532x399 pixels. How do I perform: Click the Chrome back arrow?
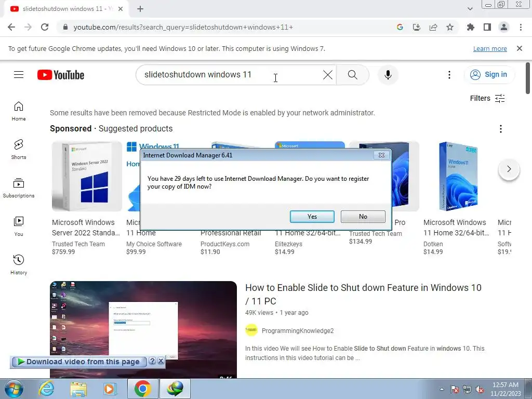pos(11,27)
